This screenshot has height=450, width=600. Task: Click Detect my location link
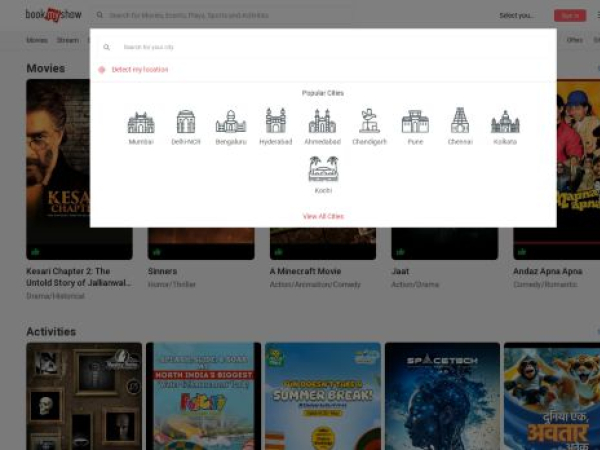click(140, 70)
